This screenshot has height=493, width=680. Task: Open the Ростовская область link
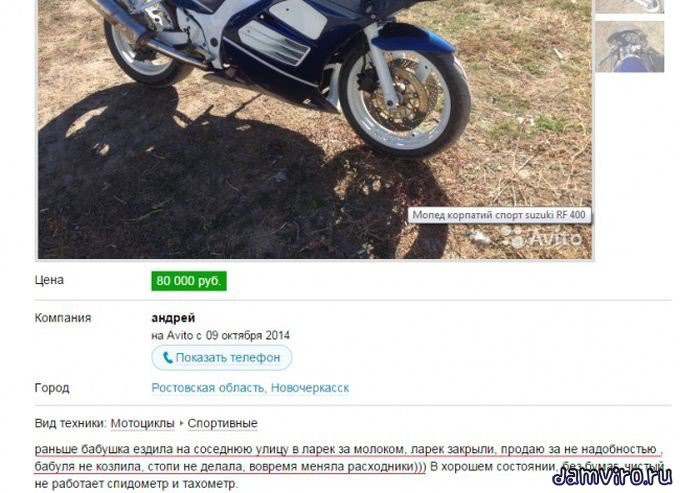[208, 388]
